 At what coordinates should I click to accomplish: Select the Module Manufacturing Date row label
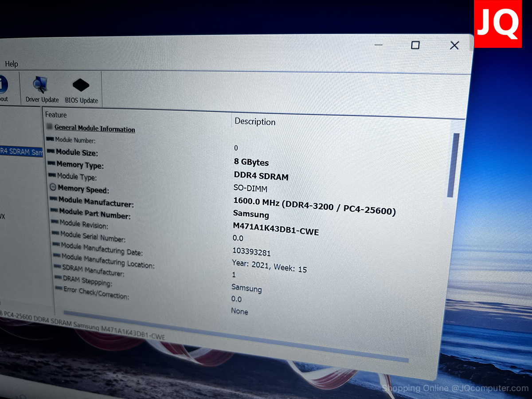(102, 249)
